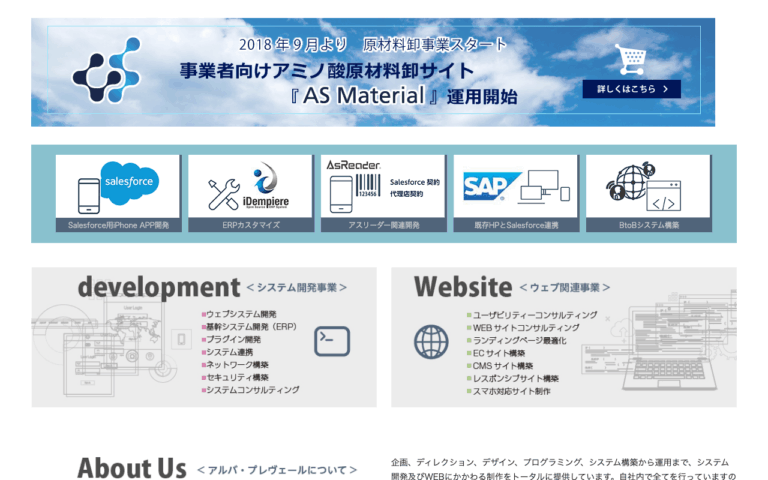Click the globe icon in Website panel
Image resolution: width=768 pixels, height=480 pixels.
pyautogui.click(x=431, y=342)
